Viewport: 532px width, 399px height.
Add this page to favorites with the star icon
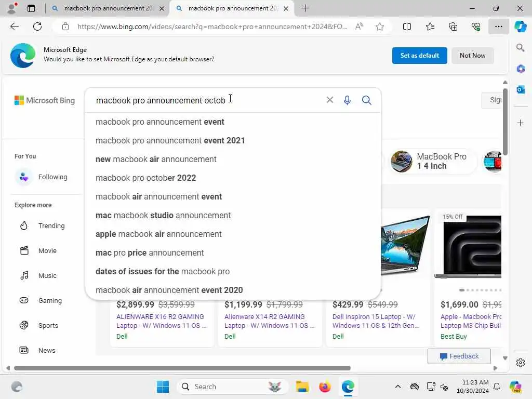pos(380,26)
